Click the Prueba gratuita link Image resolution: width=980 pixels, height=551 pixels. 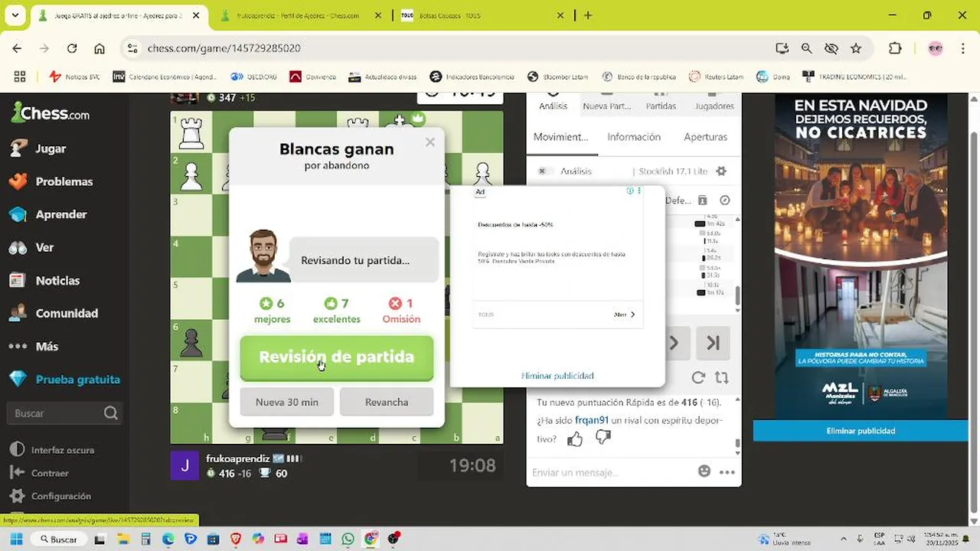tap(77, 379)
